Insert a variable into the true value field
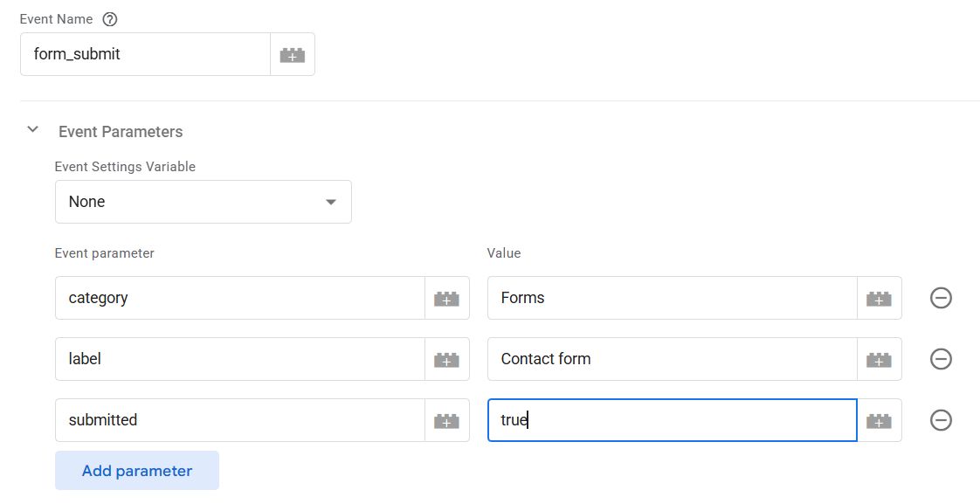Screen dimensions: 980x504 (879, 420)
